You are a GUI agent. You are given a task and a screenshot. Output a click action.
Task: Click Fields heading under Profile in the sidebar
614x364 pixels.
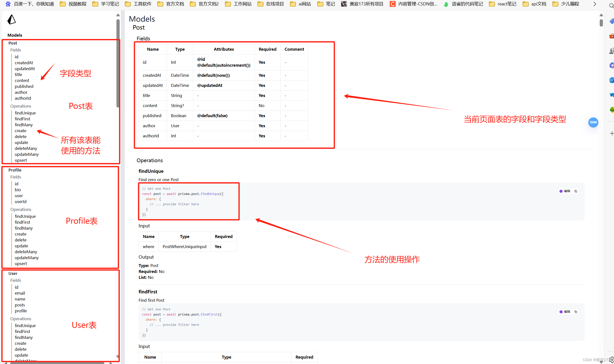(16, 177)
